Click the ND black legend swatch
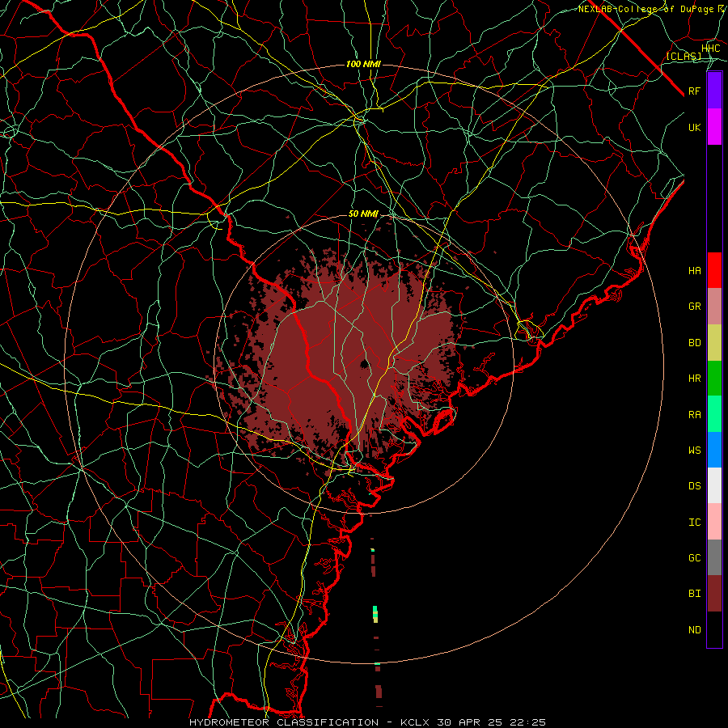This screenshot has height=728, width=728. pyautogui.click(x=714, y=629)
